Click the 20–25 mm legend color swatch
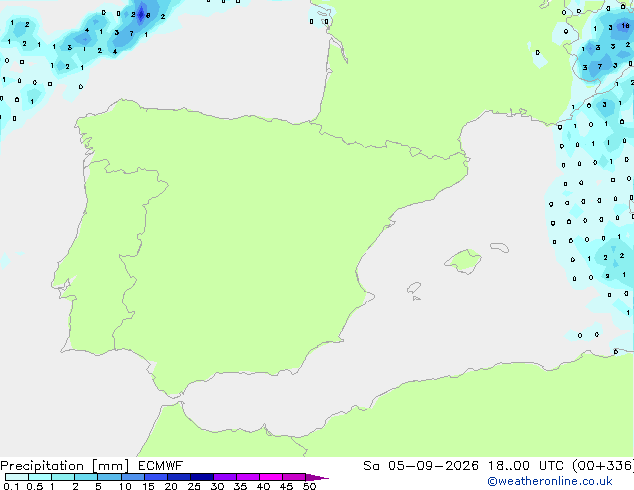The width and height of the screenshot is (634, 490). coord(178,477)
